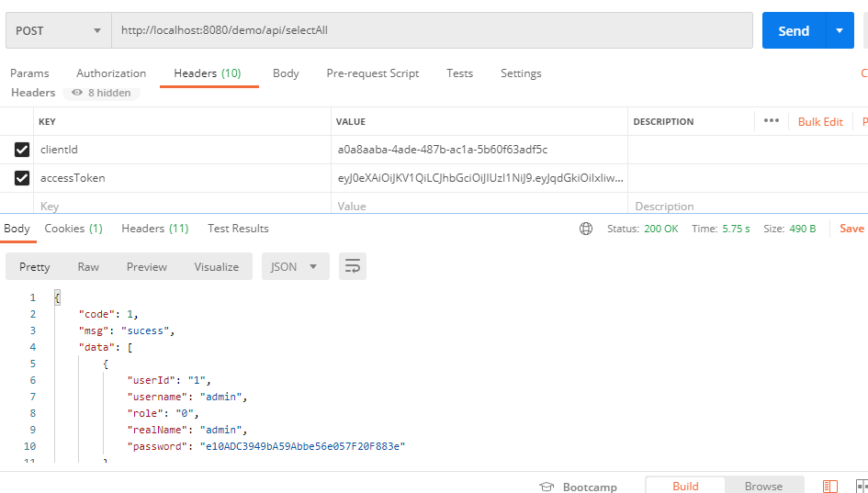Open Bootcamp from the status bar

[579, 487]
